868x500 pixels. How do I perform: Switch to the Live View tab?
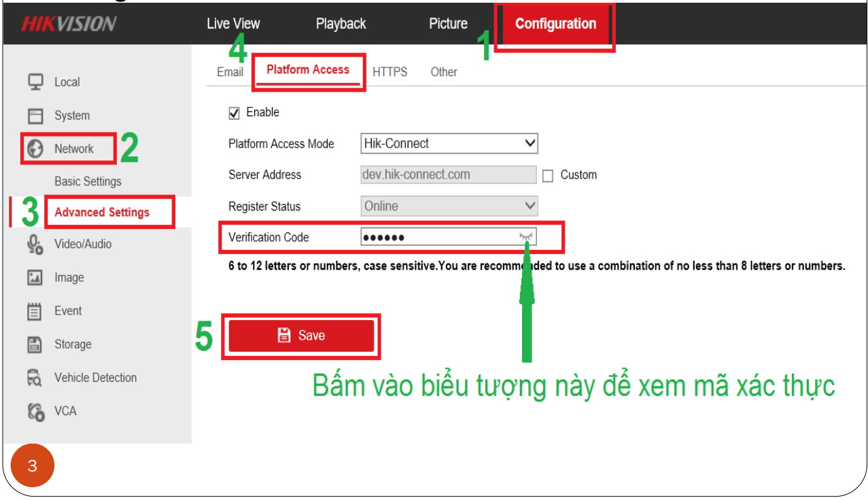233,24
